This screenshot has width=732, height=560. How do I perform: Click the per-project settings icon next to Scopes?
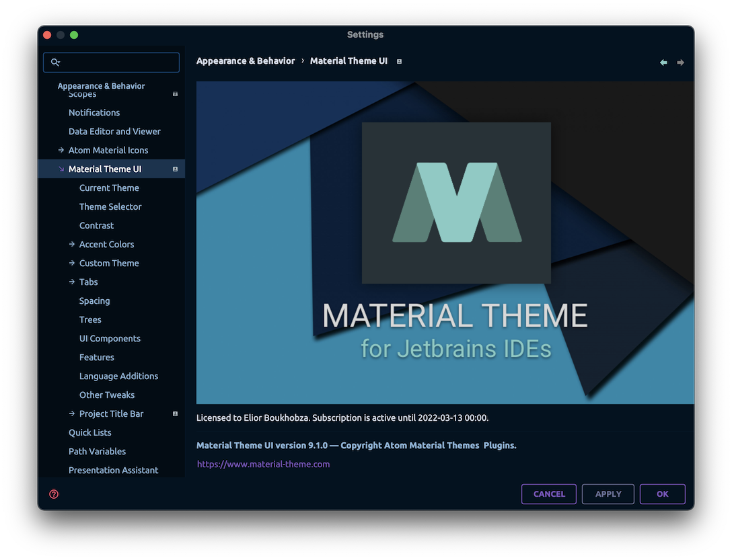(x=174, y=93)
